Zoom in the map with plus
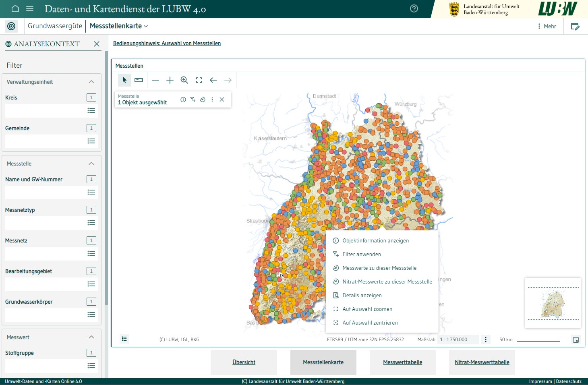The height and width of the screenshot is (385, 588). click(x=170, y=80)
